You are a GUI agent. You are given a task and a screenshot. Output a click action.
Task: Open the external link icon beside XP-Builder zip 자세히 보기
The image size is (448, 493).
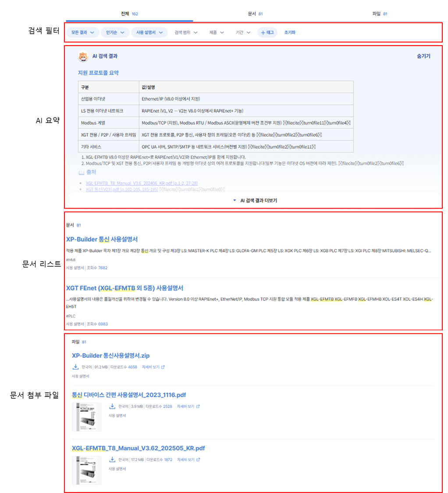(163, 367)
